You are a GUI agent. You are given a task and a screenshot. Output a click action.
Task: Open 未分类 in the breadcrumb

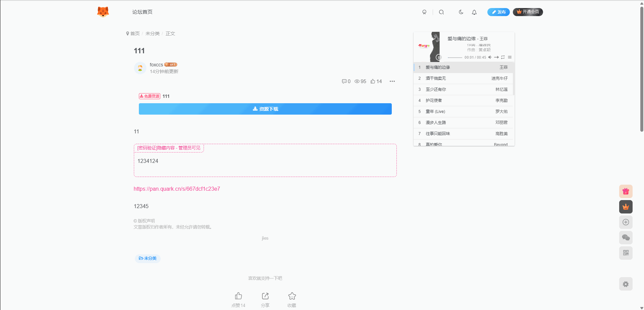(x=153, y=34)
